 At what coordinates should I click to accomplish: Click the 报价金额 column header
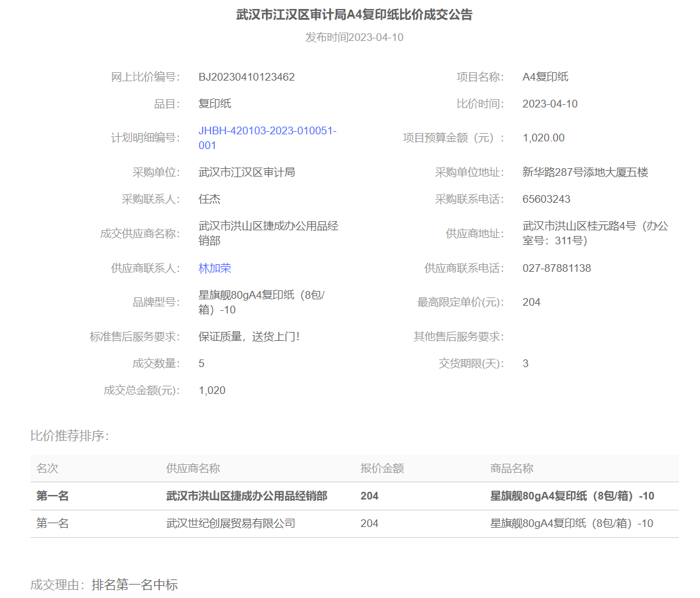coord(382,468)
